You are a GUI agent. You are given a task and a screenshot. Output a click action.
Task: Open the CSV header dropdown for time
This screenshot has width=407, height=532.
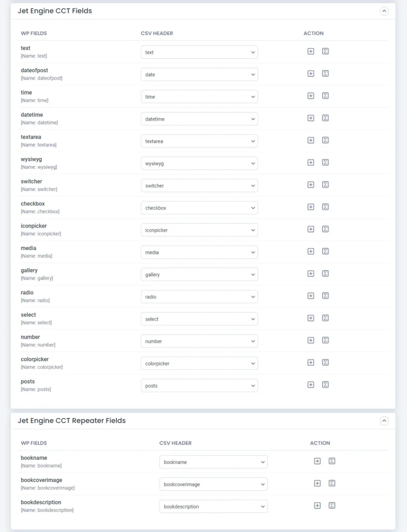click(199, 97)
